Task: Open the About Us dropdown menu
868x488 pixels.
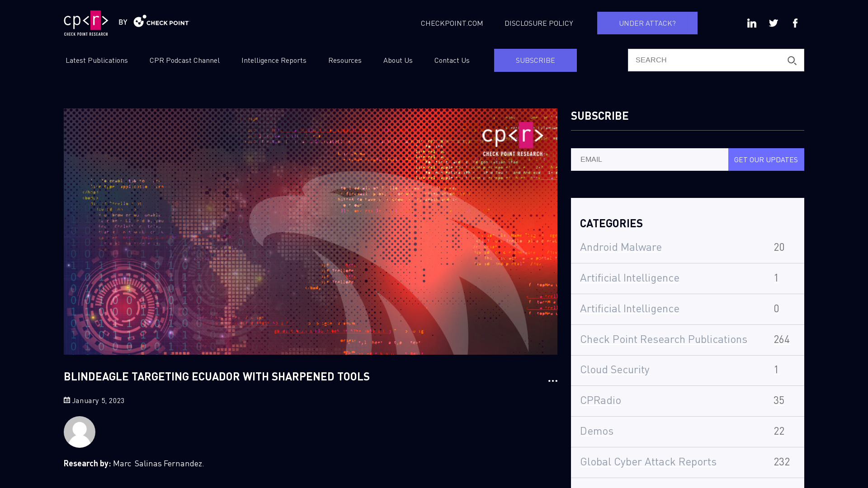Action: [398, 60]
